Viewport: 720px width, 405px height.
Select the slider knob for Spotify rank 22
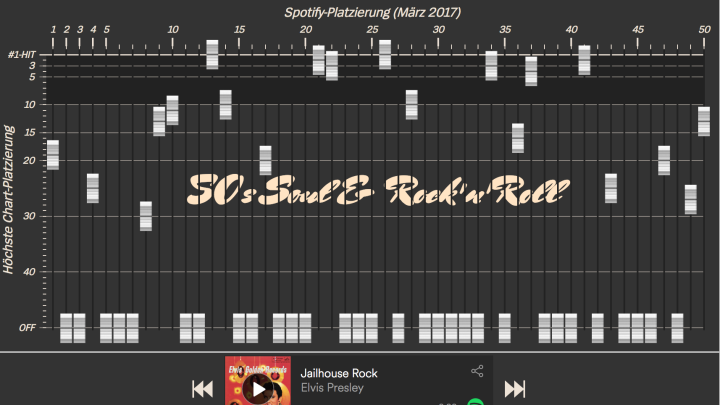pos(332,66)
